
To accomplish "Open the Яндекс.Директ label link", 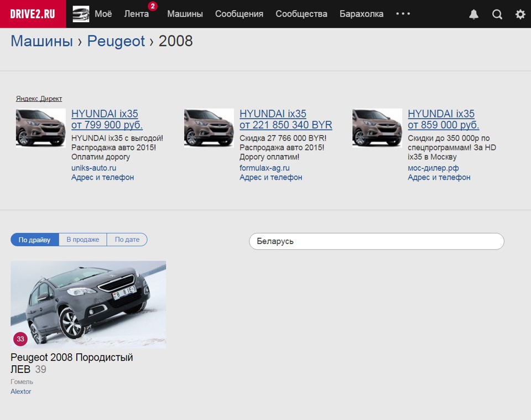I will point(39,98).
